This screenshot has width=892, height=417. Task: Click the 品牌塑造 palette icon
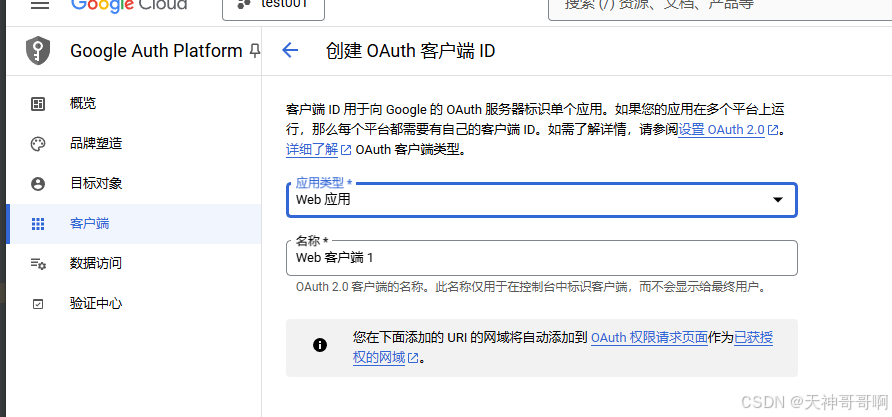(38, 144)
